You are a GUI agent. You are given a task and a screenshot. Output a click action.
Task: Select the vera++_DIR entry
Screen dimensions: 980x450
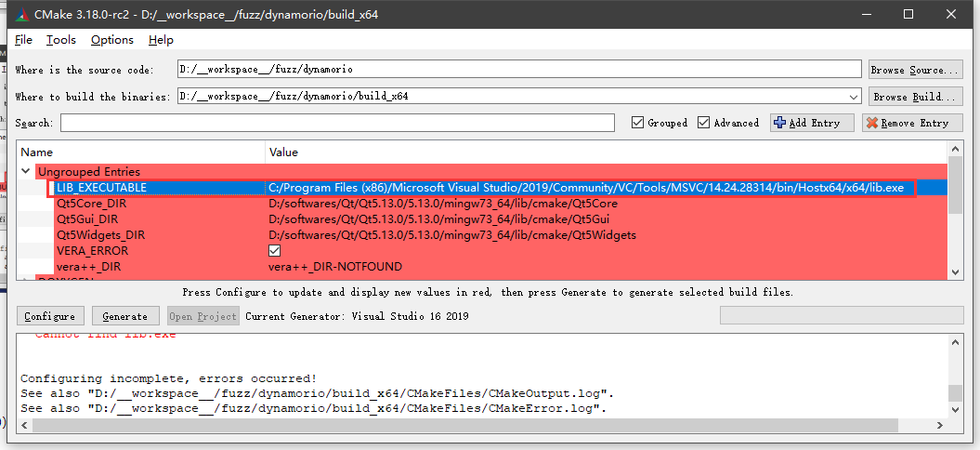[x=88, y=267]
